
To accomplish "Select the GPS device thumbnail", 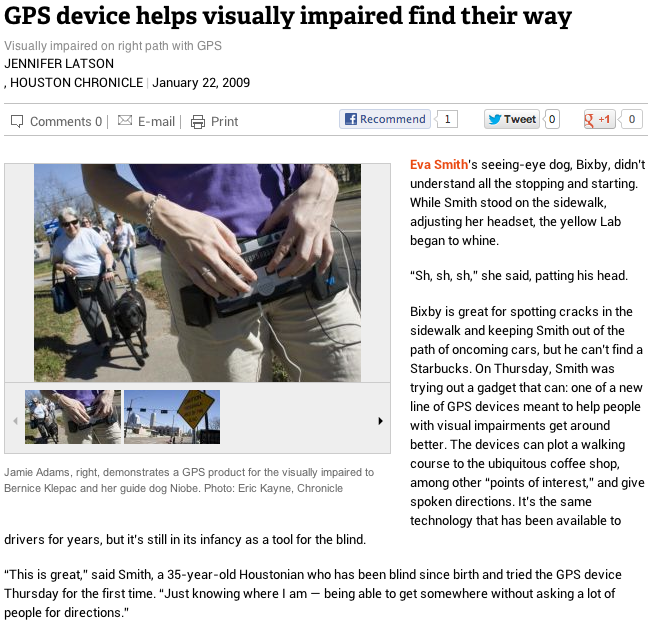I will click(73, 417).
